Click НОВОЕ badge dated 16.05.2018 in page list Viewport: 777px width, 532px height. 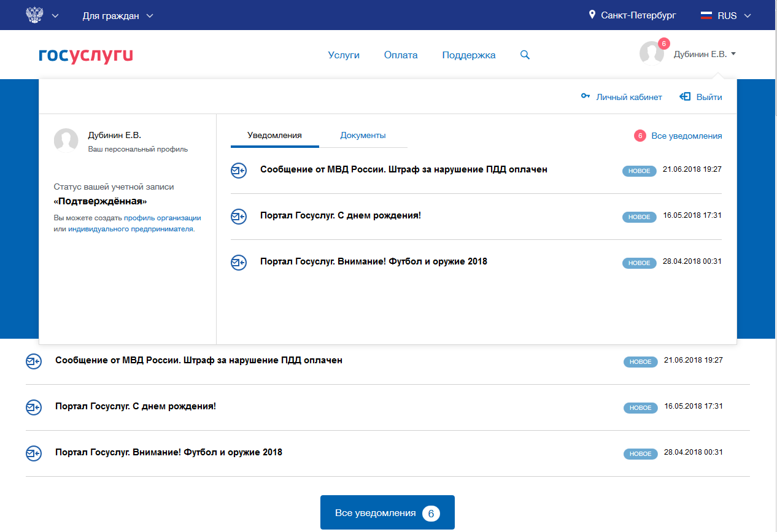point(640,407)
